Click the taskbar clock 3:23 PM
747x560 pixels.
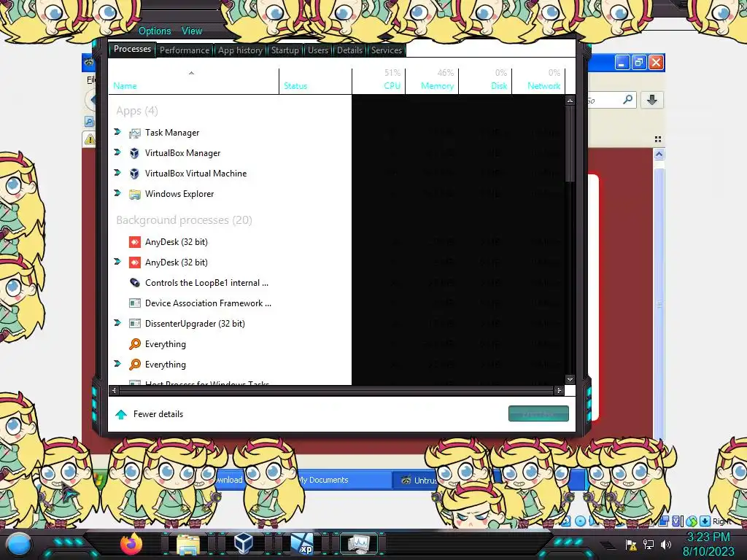point(708,537)
